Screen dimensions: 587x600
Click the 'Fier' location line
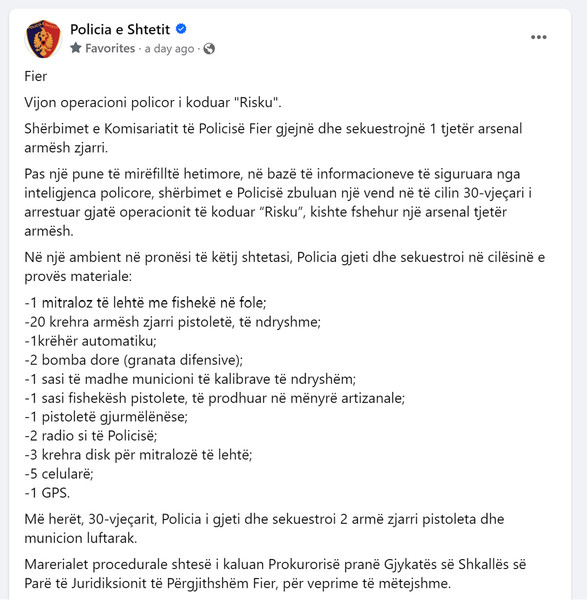click(36, 76)
